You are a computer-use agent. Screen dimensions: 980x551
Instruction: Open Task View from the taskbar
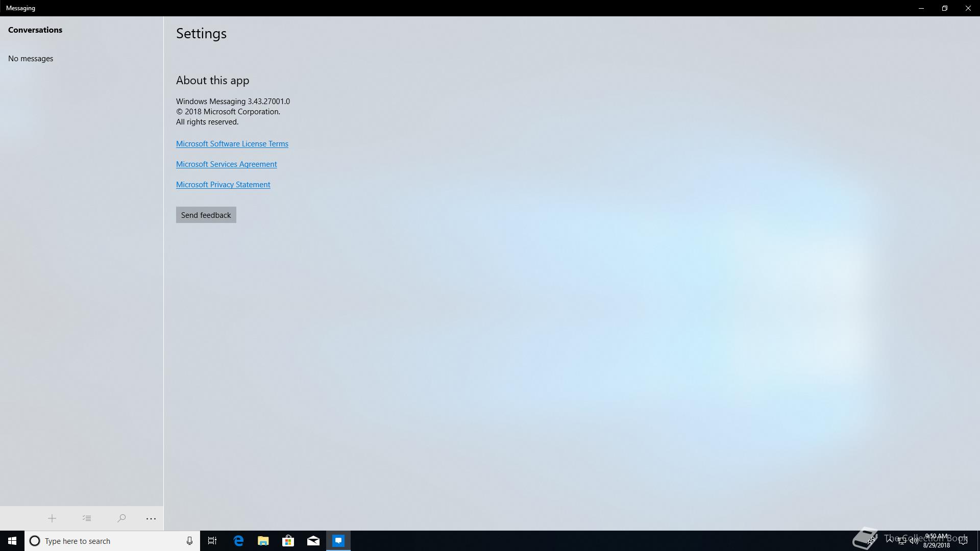[x=212, y=541]
